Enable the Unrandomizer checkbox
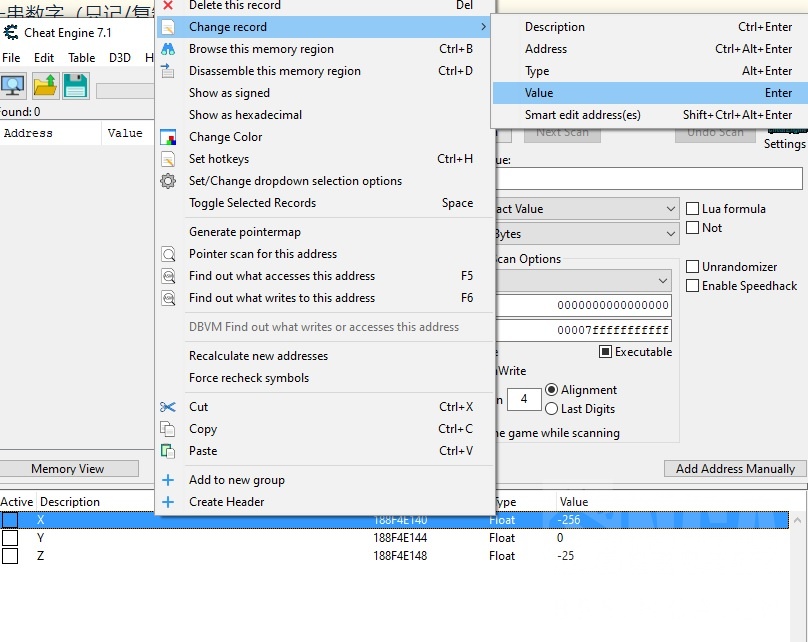808x642 pixels. coord(693,266)
